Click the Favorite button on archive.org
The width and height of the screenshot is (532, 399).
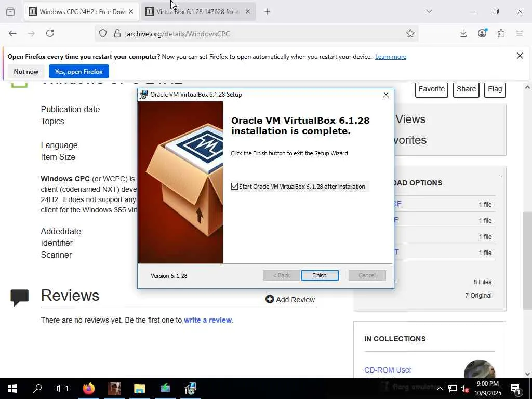(x=432, y=89)
